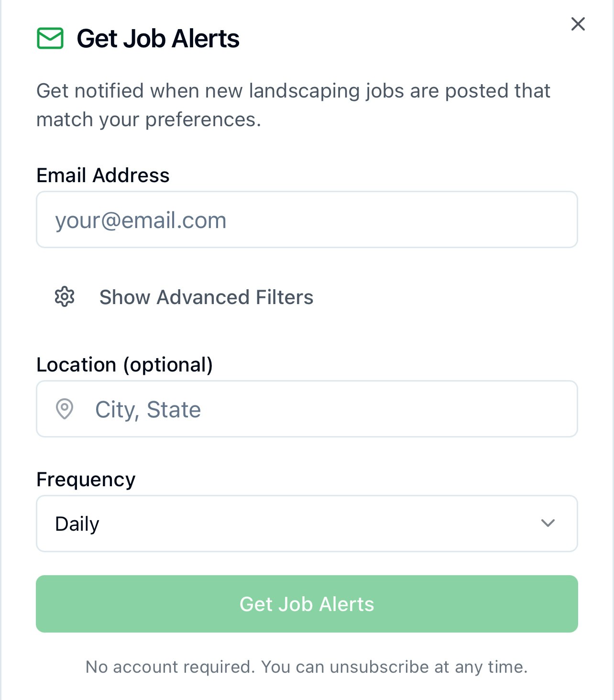Click the green envelope icon

coord(50,38)
